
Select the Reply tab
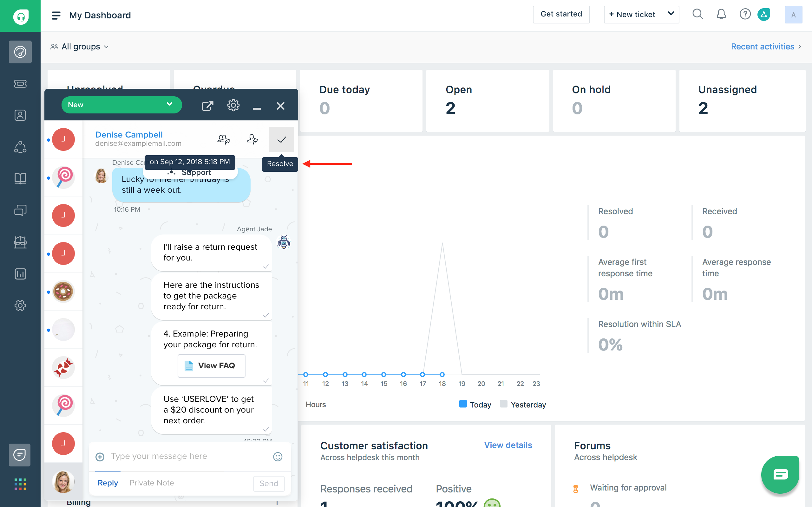pos(108,483)
